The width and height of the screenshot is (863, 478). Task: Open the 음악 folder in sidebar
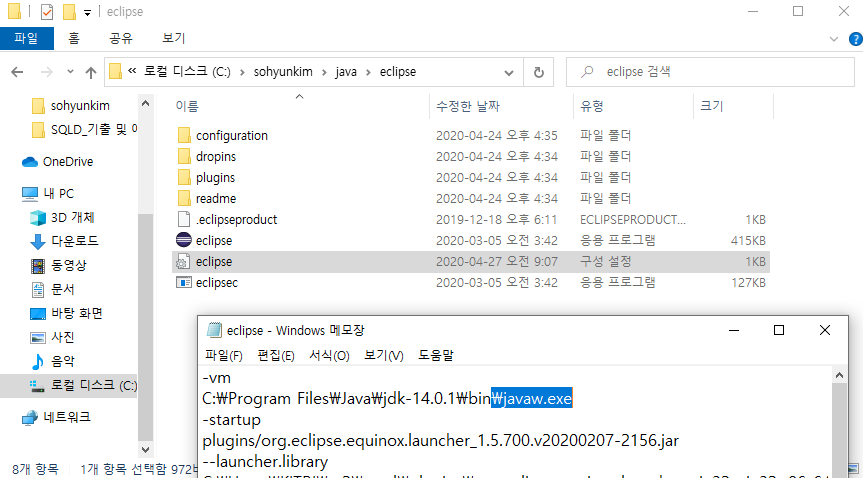pos(52,361)
